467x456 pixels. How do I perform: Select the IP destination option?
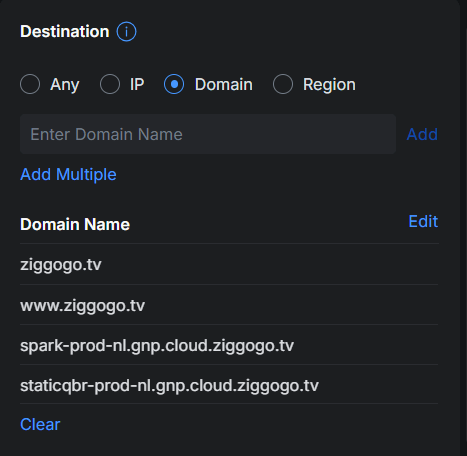110,84
